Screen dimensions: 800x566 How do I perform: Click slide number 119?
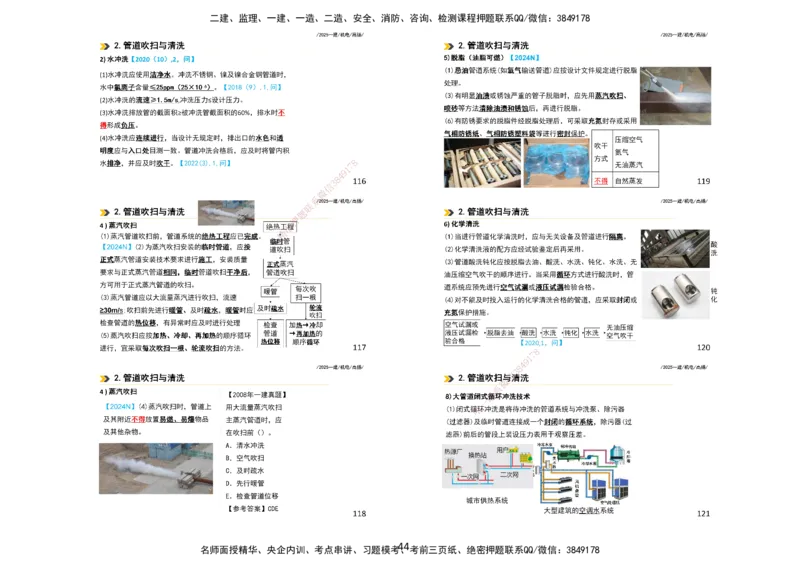[x=703, y=181]
